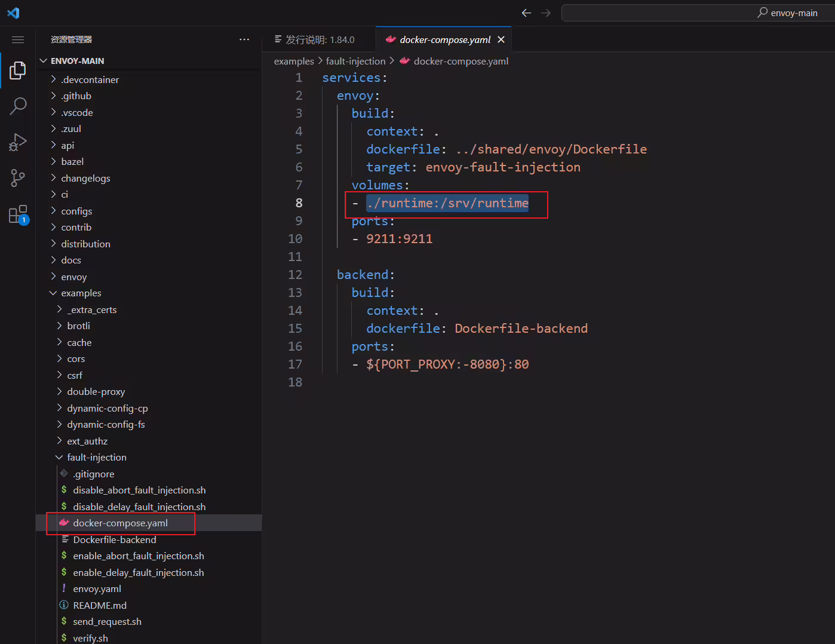
Task: Open the hamburger application menu
Action: (18, 39)
